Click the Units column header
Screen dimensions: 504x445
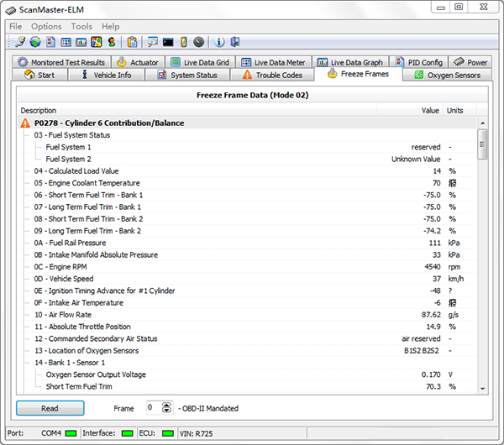(x=460, y=110)
